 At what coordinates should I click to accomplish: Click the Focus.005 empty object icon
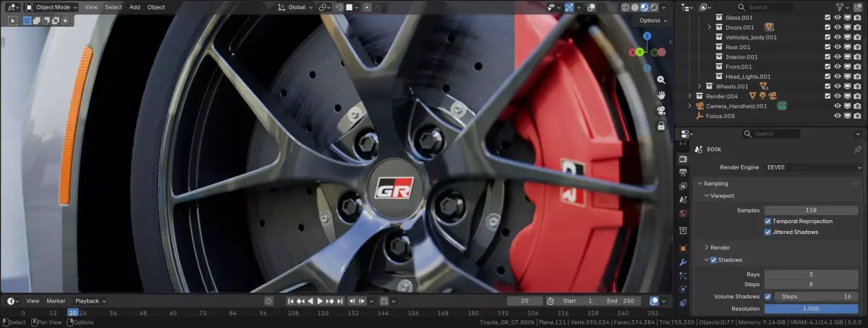pyautogui.click(x=700, y=116)
